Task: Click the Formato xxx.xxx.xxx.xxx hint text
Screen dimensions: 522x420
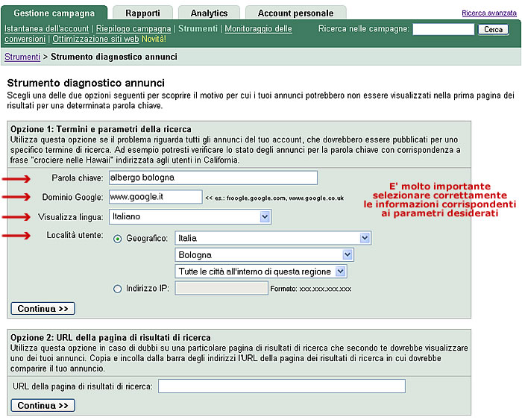Action: click(x=311, y=289)
